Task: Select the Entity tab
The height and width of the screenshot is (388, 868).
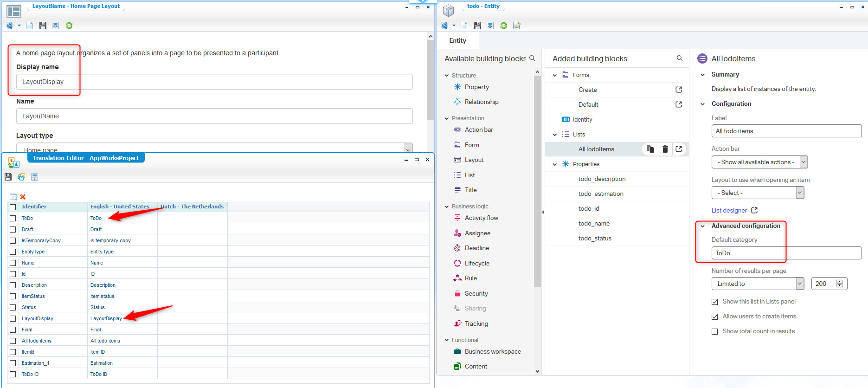Action: coord(457,40)
